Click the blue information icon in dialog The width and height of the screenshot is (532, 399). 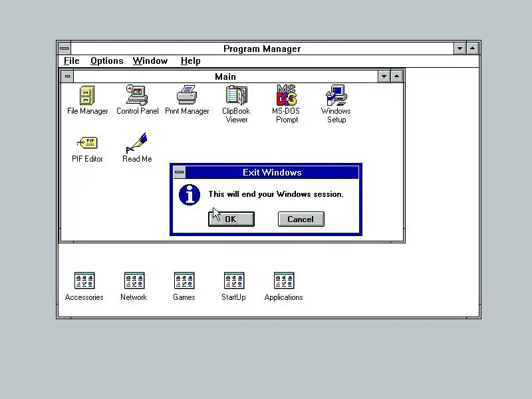(x=190, y=195)
